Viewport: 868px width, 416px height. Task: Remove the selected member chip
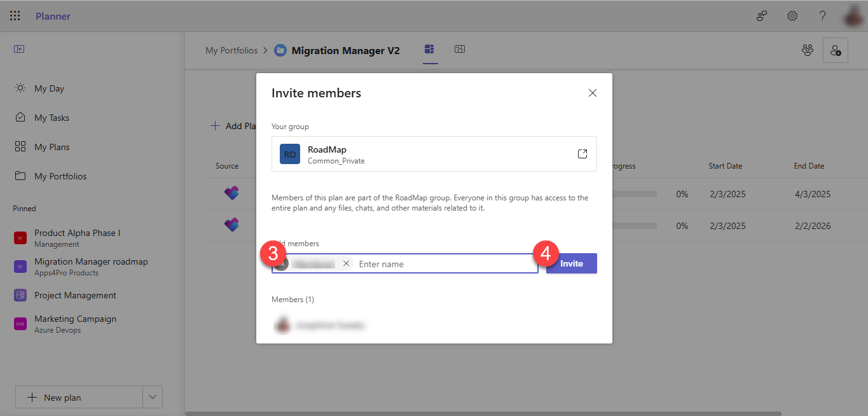(346, 263)
